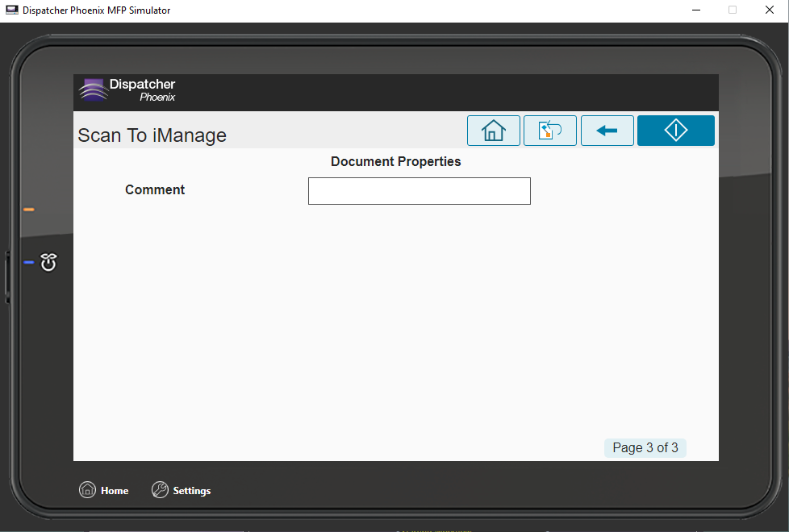This screenshot has height=532, width=789.
Task: Click inside the Comment text field
Action: point(419,191)
